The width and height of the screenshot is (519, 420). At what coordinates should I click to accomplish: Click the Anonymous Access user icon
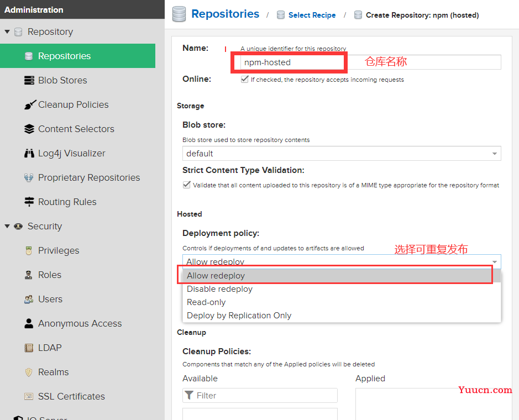29,323
